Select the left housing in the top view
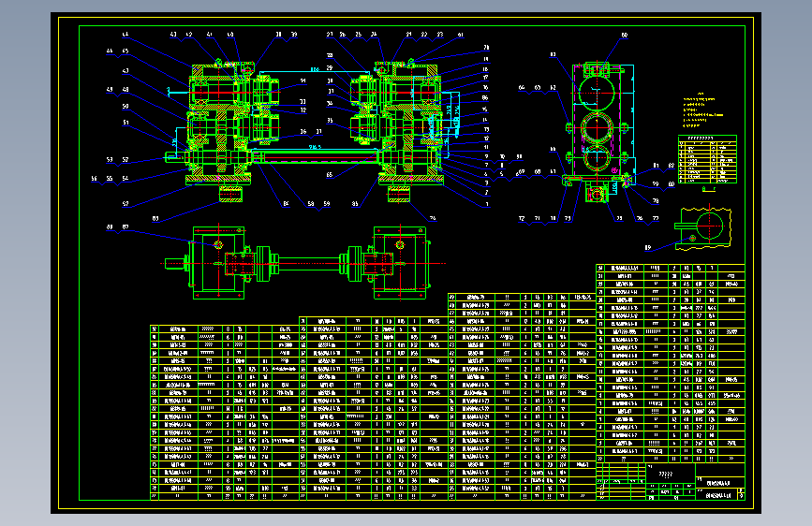This screenshot has width=812, height=526. 218,263
